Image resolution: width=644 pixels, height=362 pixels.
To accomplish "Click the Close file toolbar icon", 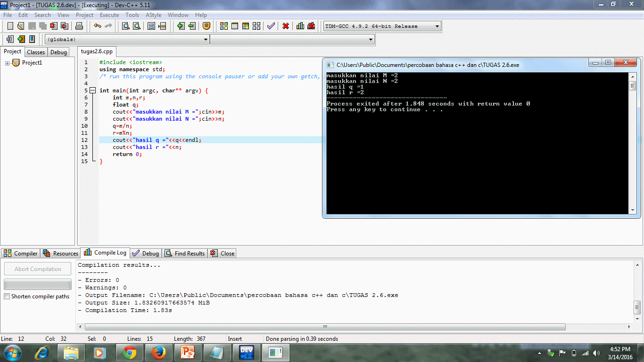I will [53, 26].
